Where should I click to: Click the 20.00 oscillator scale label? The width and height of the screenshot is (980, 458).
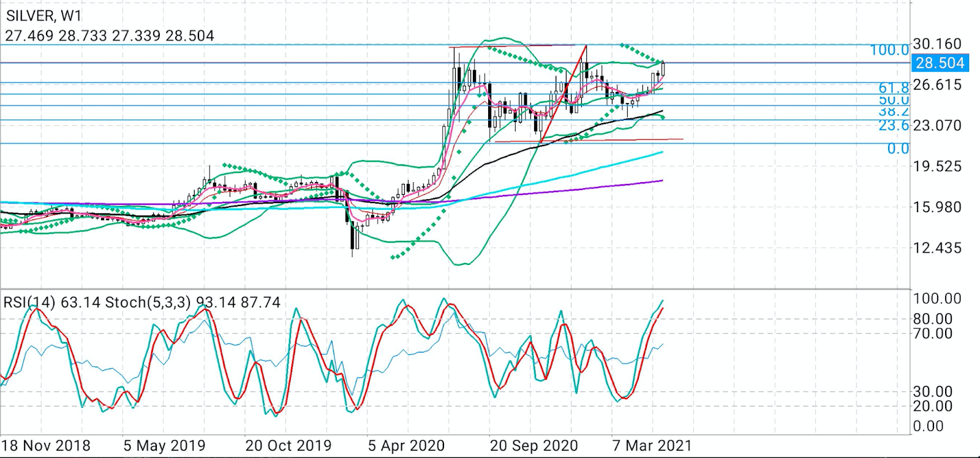tap(933, 406)
